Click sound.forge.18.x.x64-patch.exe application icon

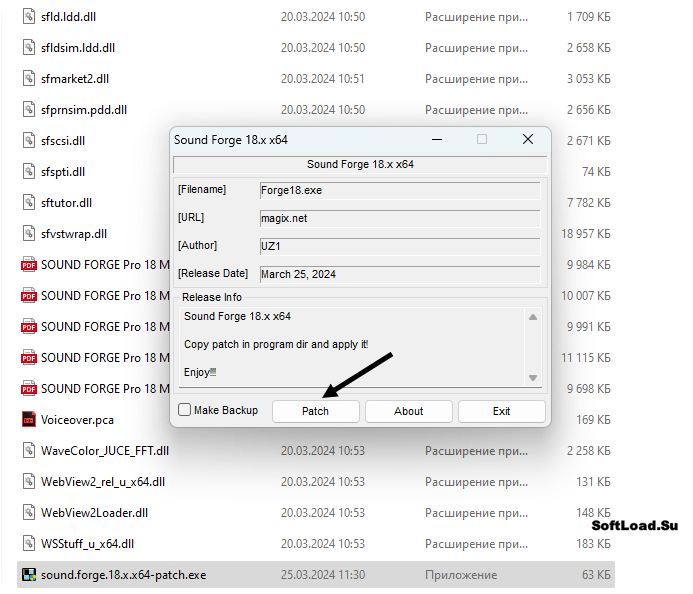point(29,575)
